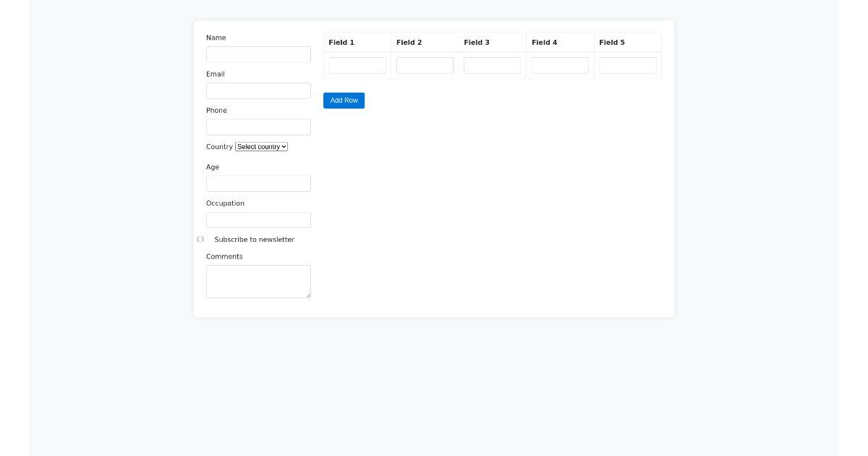Click the Field 5 column header
Viewport: 868px width, 456px height.
(x=612, y=43)
